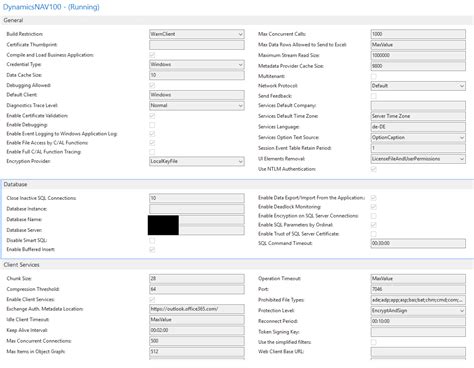The height and width of the screenshot is (368, 474).
Task: Click the Database Instance field
Action: coord(197,209)
